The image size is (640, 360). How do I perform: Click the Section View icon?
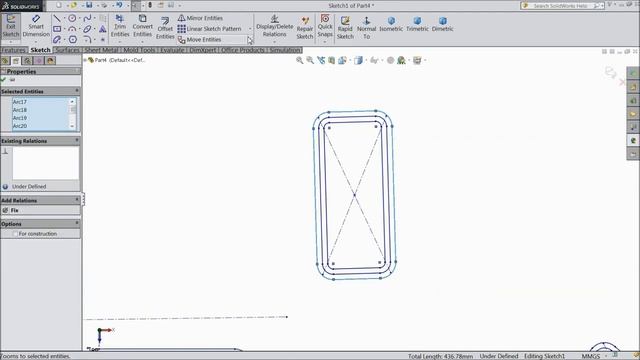331,60
